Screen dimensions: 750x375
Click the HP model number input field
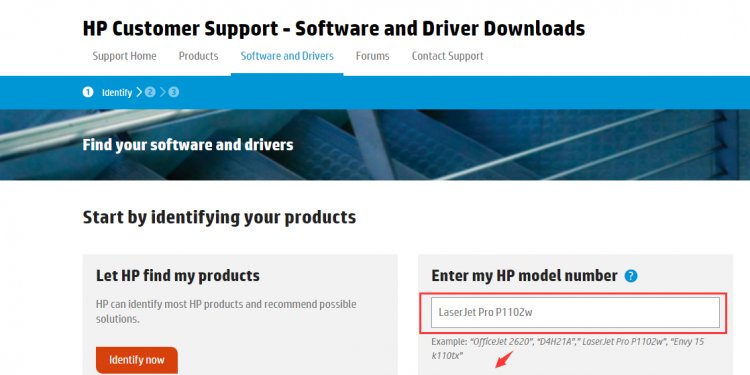(x=575, y=312)
